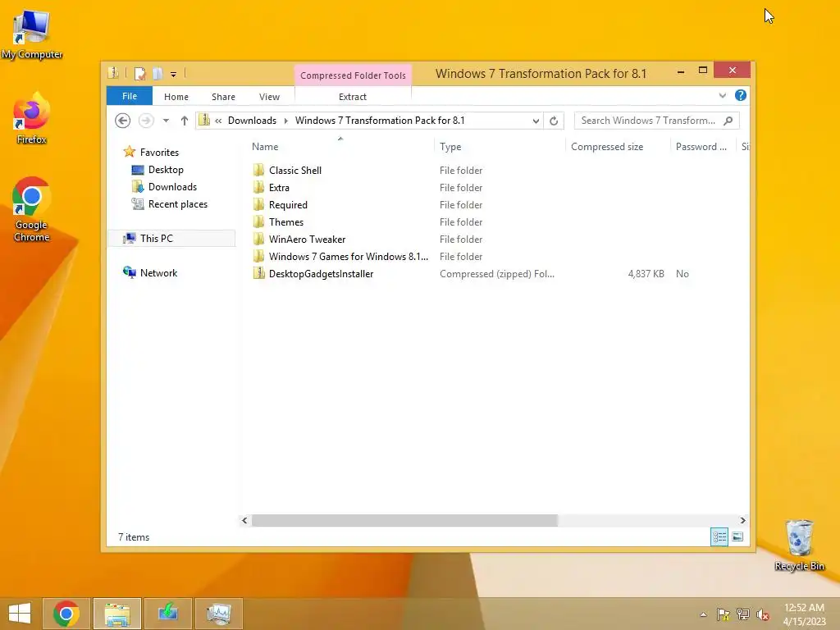Click the Windows 7 Transformation Pack breadcrumb
Screen dimensions: 840x630
[380, 121]
